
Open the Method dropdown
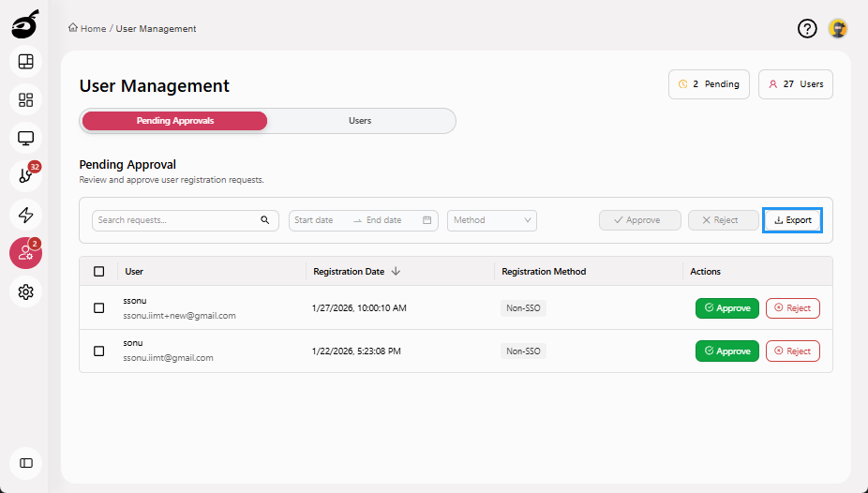[x=492, y=220]
